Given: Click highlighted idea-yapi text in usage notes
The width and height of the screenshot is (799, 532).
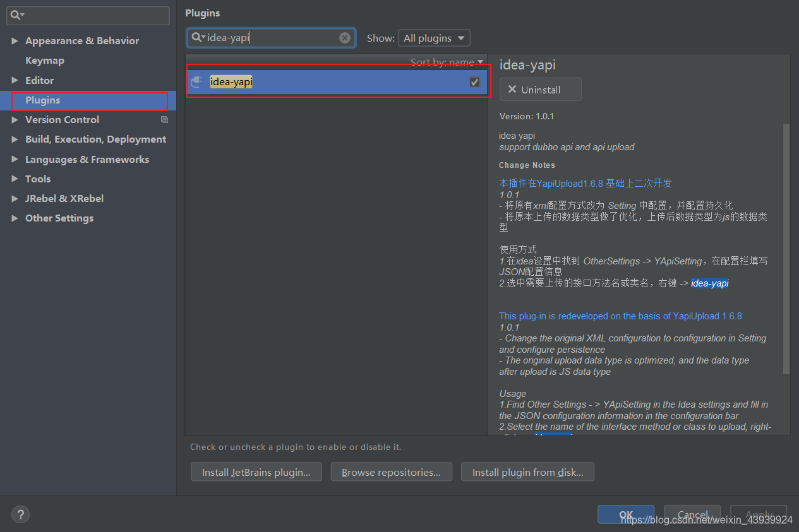Looking at the screenshot, I should pyautogui.click(x=709, y=283).
